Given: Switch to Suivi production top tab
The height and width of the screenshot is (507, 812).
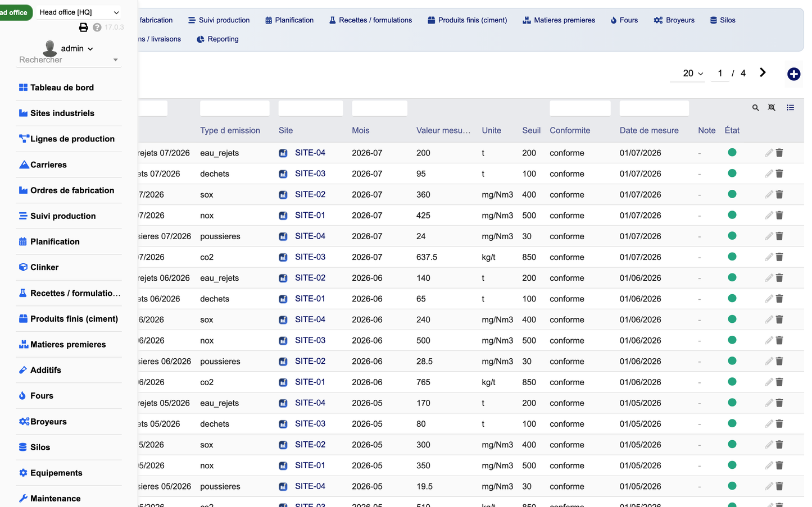Looking at the screenshot, I should tap(219, 20).
